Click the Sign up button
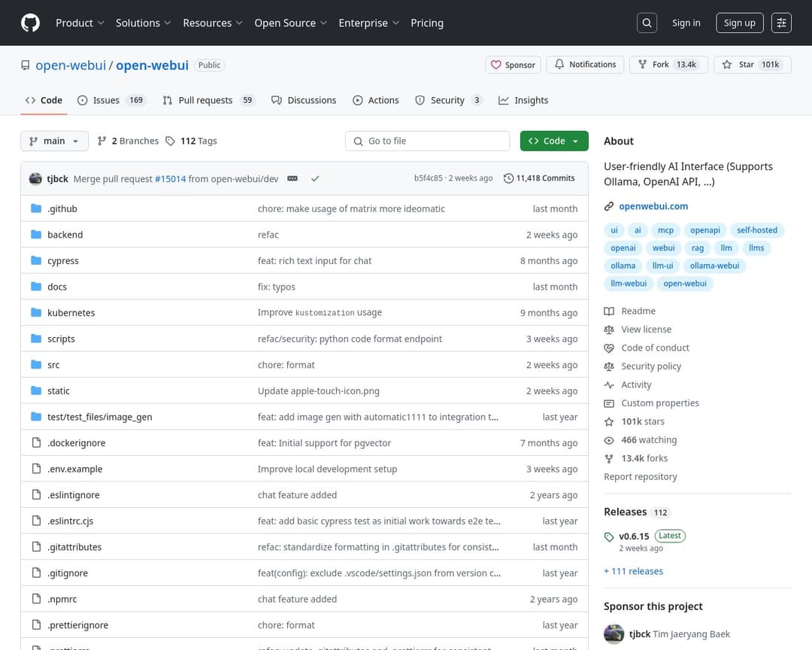This screenshot has width=812, height=650. [740, 23]
